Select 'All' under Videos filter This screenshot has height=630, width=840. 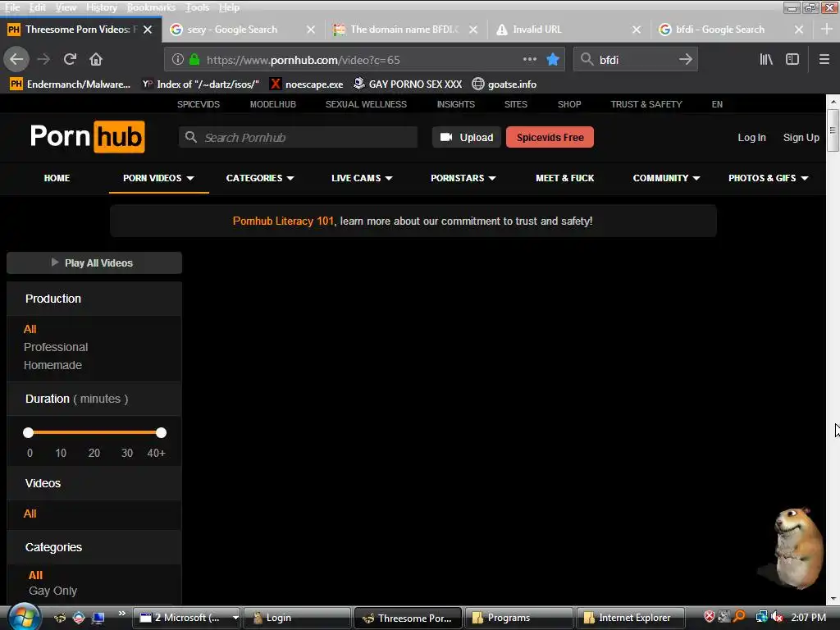[x=30, y=514]
